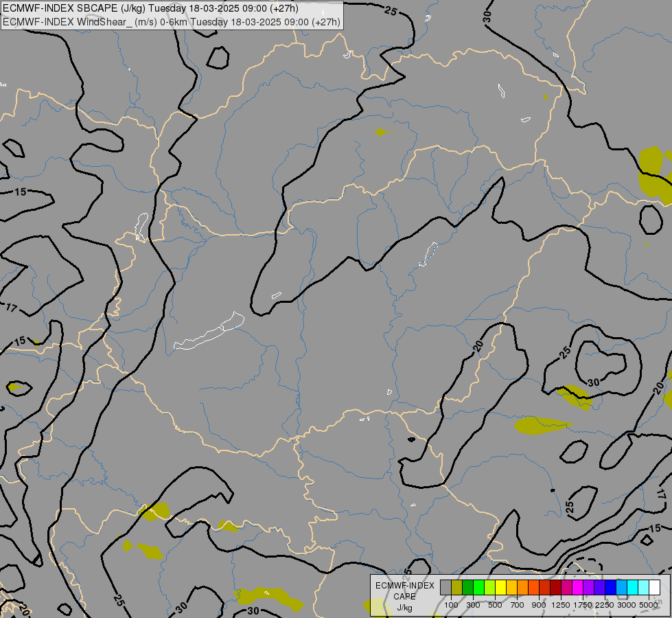Click the legend value 100

click(451, 605)
